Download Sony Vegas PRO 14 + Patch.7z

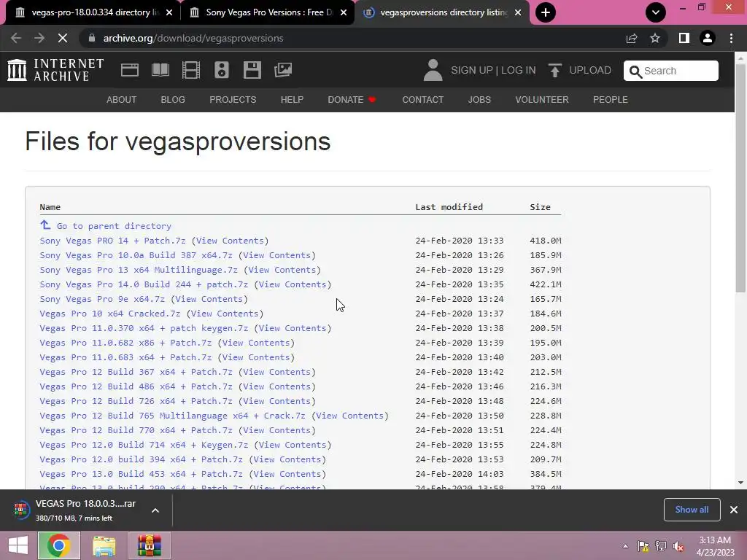coord(113,241)
